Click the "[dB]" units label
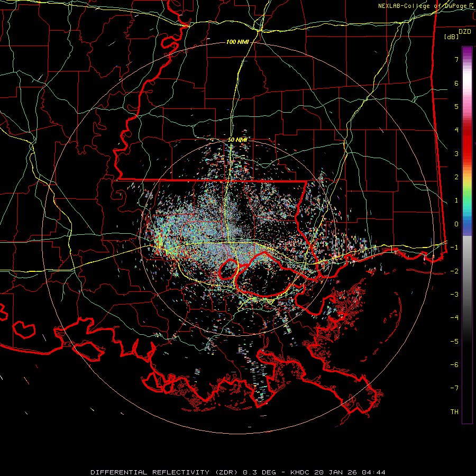This screenshot has height=476, width=476. (x=451, y=36)
